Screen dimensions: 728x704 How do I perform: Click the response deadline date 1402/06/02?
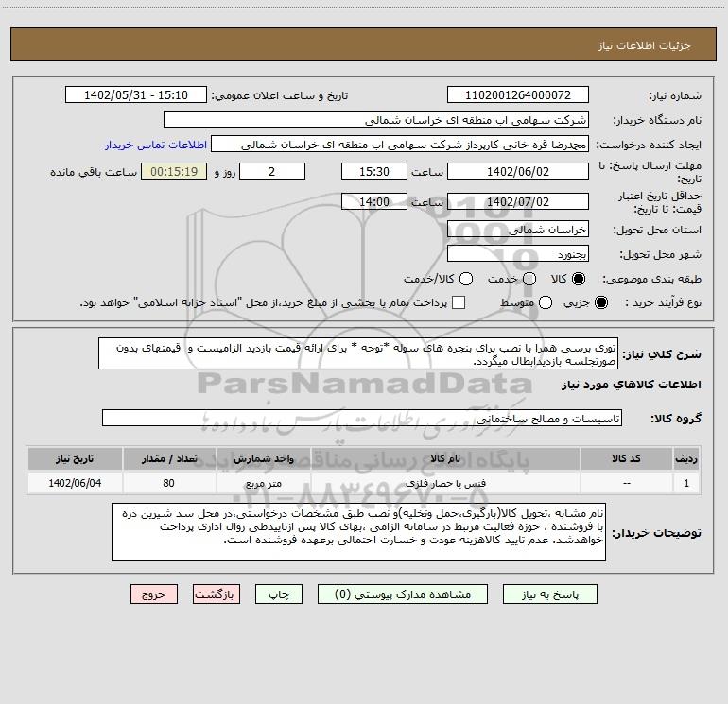tap(518, 171)
